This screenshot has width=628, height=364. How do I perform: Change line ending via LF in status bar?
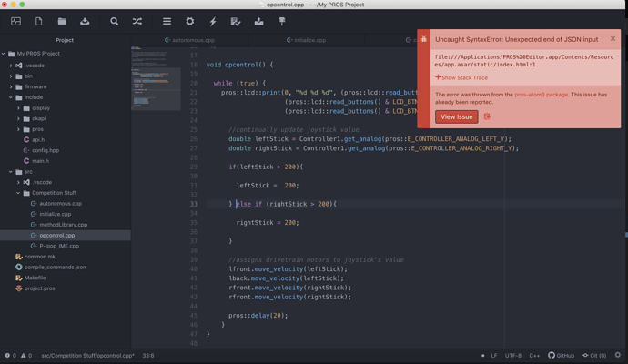coord(494,356)
